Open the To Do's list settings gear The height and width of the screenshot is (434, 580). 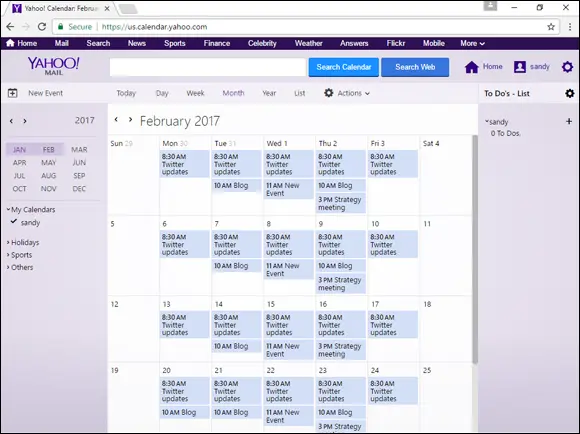click(x=570, y=93)
